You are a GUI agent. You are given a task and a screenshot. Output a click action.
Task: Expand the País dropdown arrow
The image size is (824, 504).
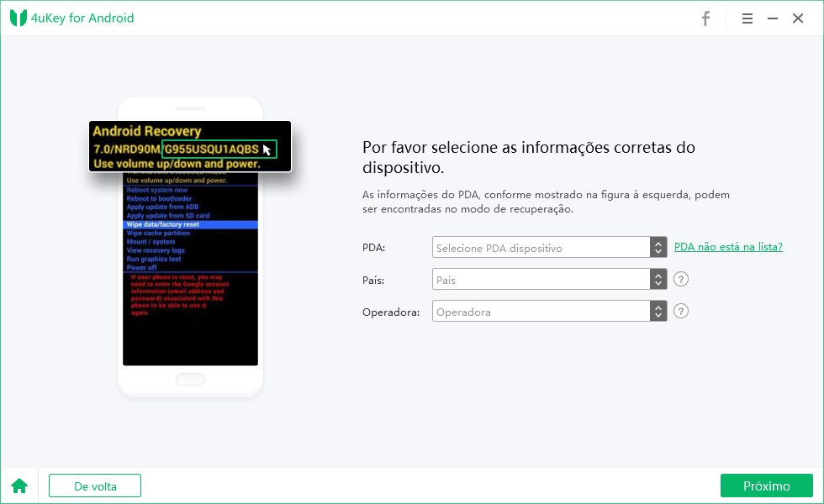point(658,279)
